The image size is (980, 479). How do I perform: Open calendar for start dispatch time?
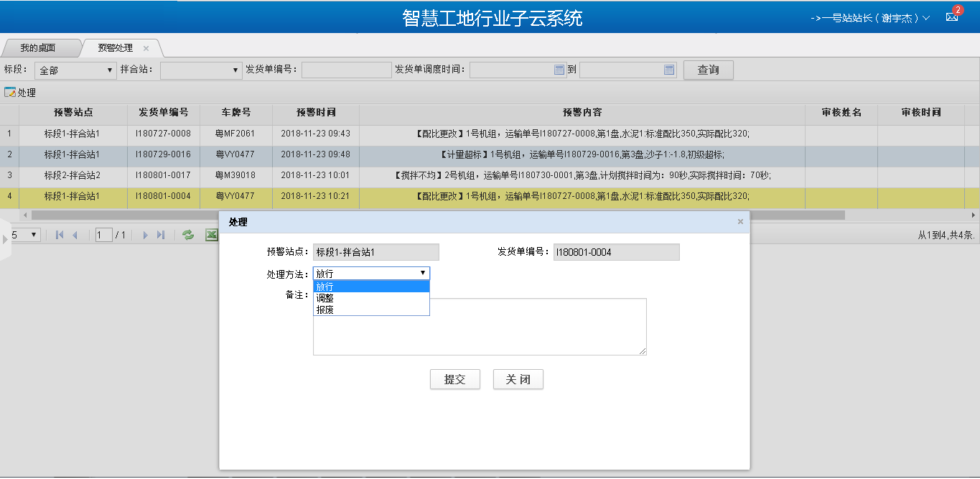(559, 70)
